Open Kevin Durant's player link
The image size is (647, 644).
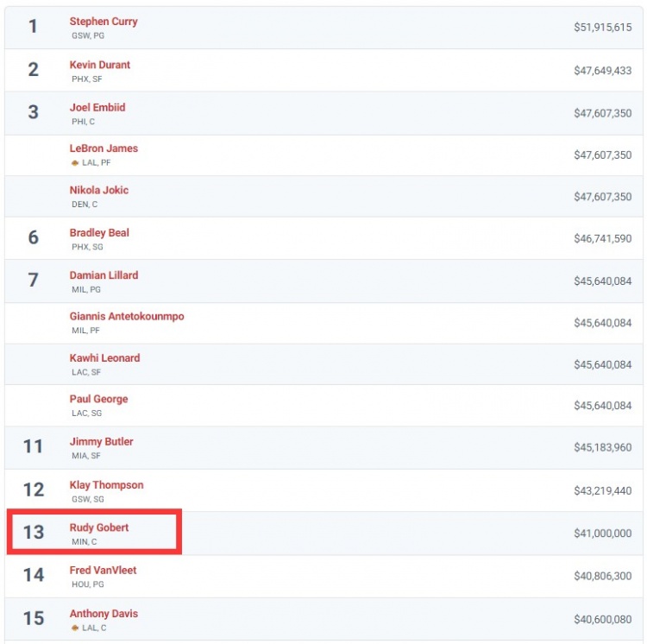point(100,65)
